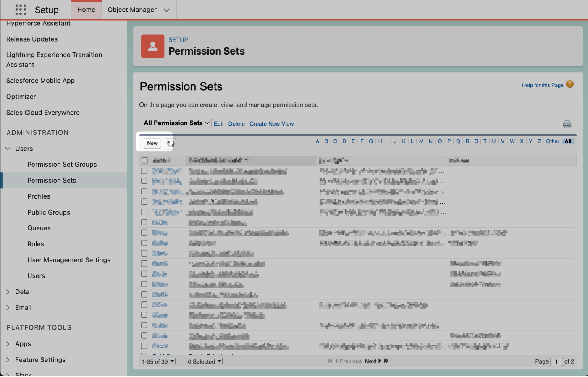The height and width of the screenshot is (377, 588).
Task: Filter list by letter C
Action: point(335,141)
